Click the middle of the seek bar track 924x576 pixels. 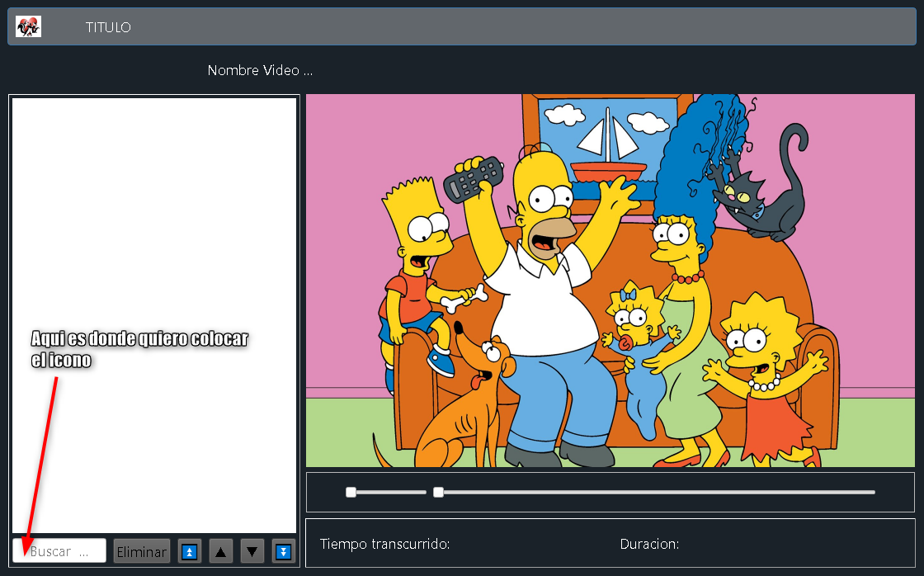pyautogui.click(x=656, y=492)
